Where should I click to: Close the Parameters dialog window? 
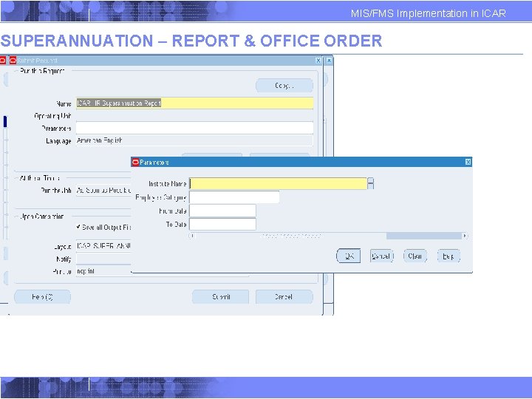click(x=468, y=162)
